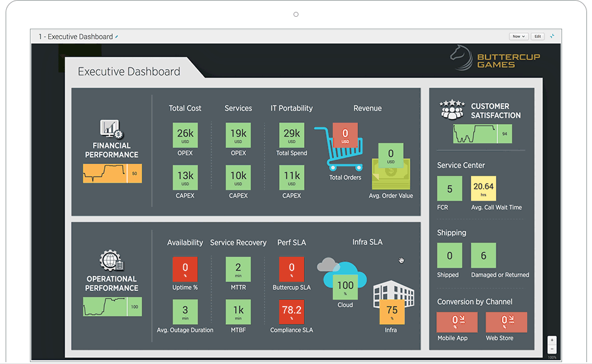
Task: Click the fullscreen expand icon
Action: point(552,36)
